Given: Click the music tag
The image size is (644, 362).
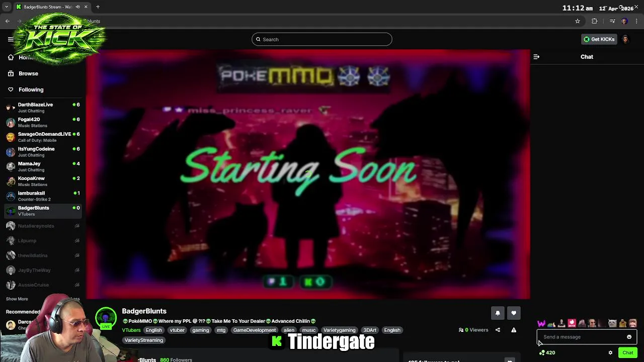Looking at the screenshot, I should [308, 330].
